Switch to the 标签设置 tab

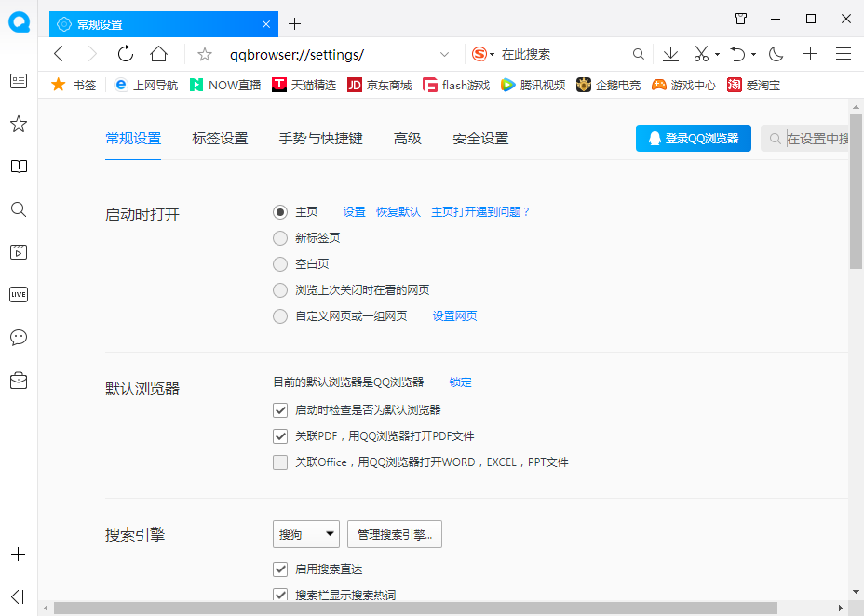(x=220, y=139)
